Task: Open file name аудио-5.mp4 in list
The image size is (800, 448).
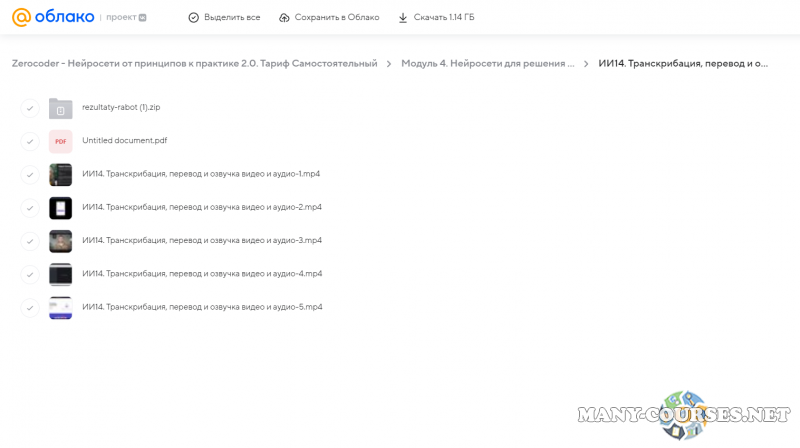Action: point(201,307)
